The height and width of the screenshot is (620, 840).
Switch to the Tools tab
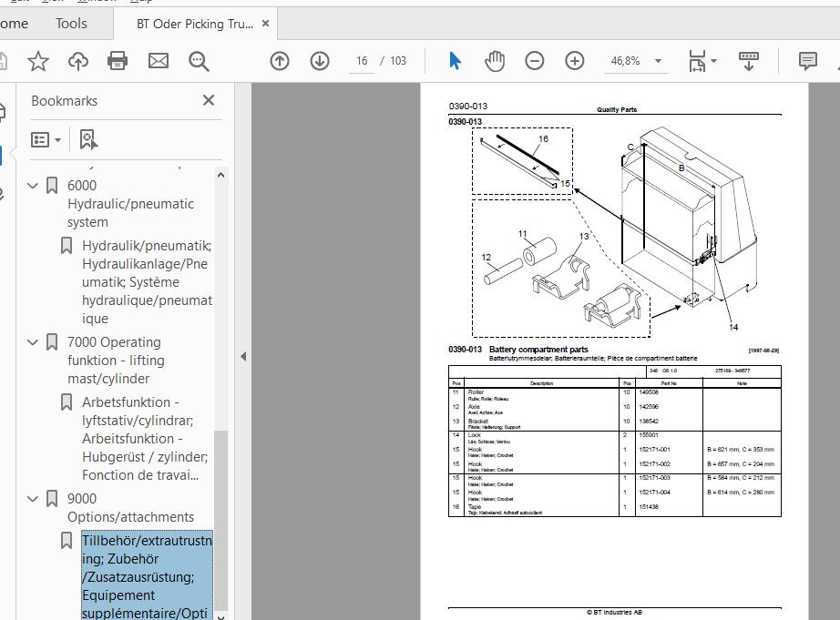pos(71,24)
